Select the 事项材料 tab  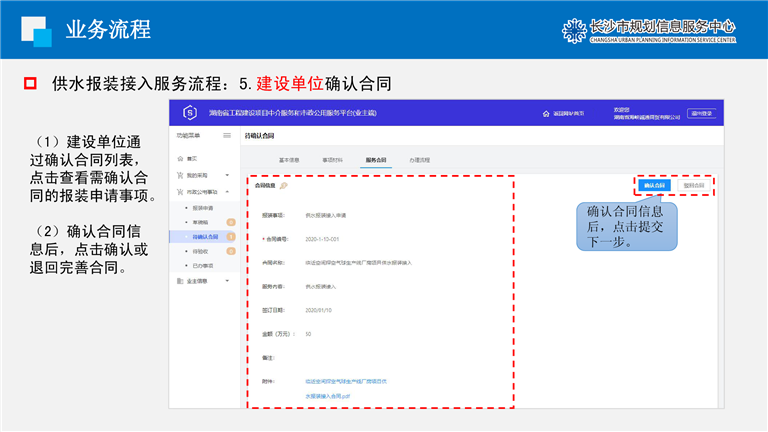pyautogui.click(x=332, y=159)
